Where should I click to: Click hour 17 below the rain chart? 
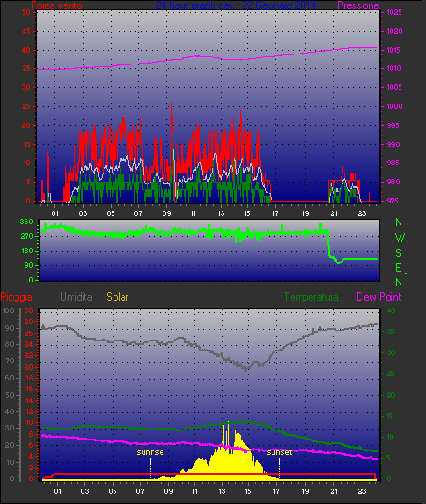(276, 491)
